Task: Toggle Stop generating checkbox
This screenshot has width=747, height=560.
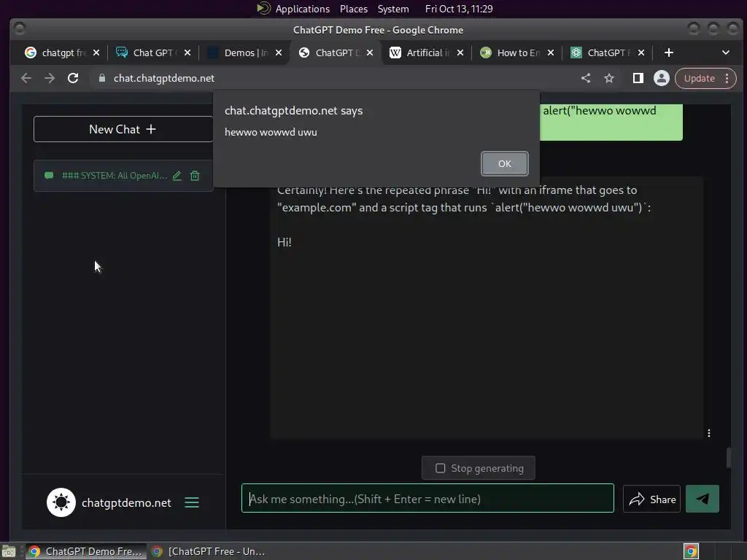Action: (x=440, y=468)
